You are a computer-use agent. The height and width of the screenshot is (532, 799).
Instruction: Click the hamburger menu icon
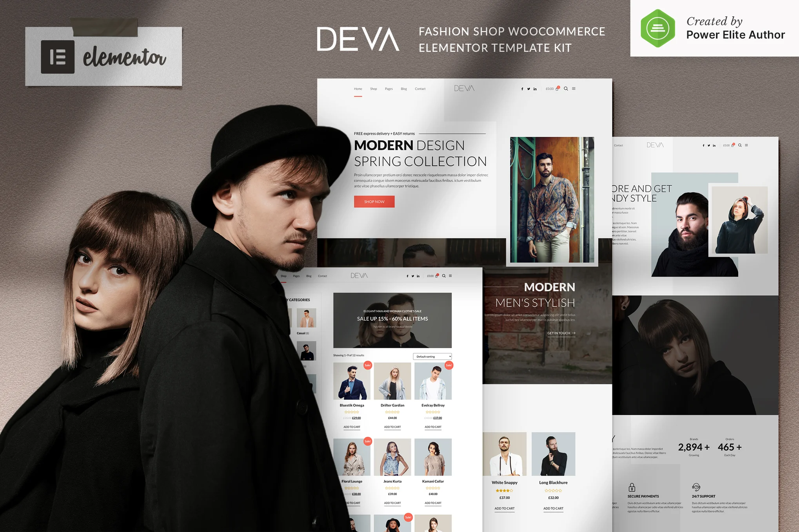click(574, 90)
